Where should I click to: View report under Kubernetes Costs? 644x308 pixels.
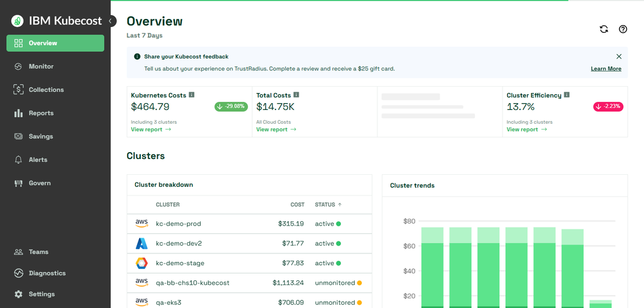tap(151, 129)
